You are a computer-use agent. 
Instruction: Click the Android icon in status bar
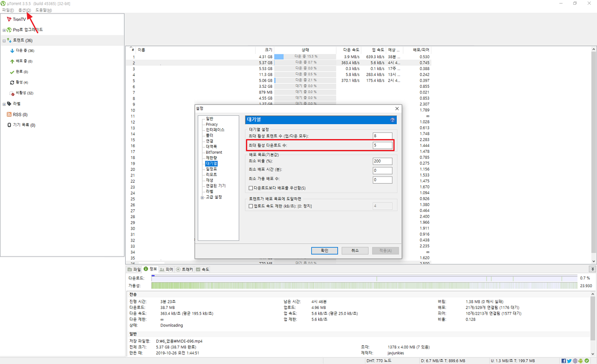point(580,360)
